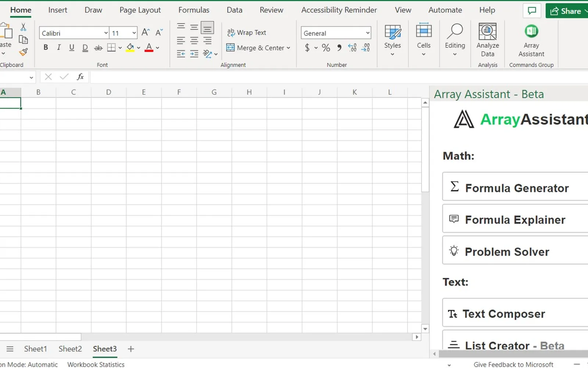The height and width of the screenshot is (368, 588).
Task: Switch to the Formulas ribbon tab
Action: [x=194, y=10]
